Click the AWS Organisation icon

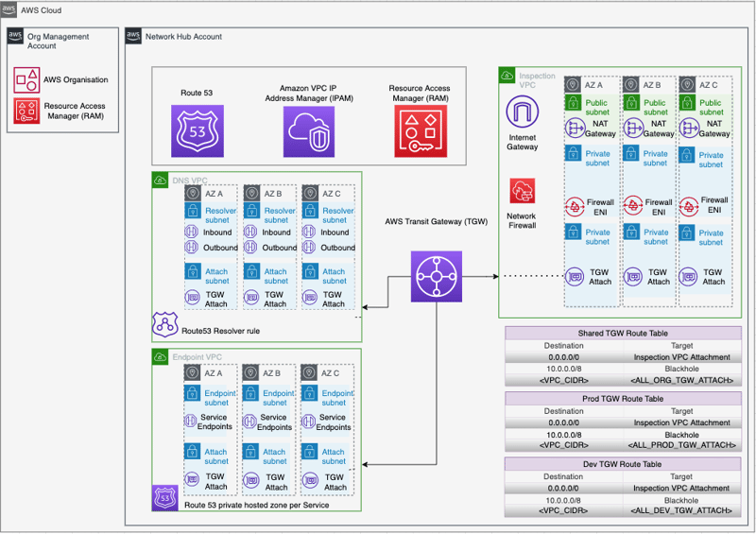pos(26,80)
